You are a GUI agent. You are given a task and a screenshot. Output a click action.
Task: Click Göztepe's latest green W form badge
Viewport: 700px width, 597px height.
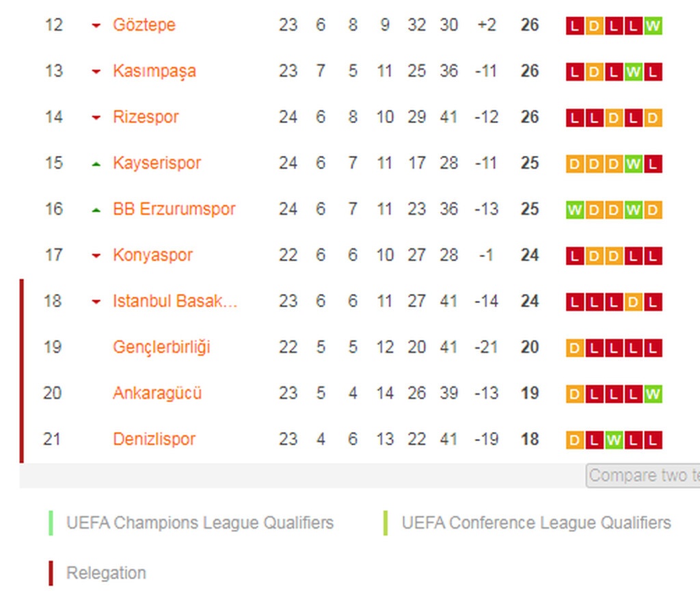point(653,26)
